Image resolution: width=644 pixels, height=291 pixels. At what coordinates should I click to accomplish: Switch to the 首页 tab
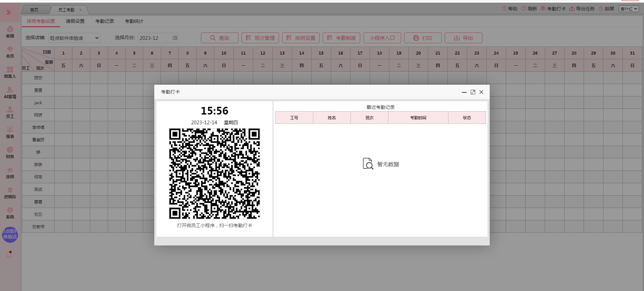pos(34,10)
